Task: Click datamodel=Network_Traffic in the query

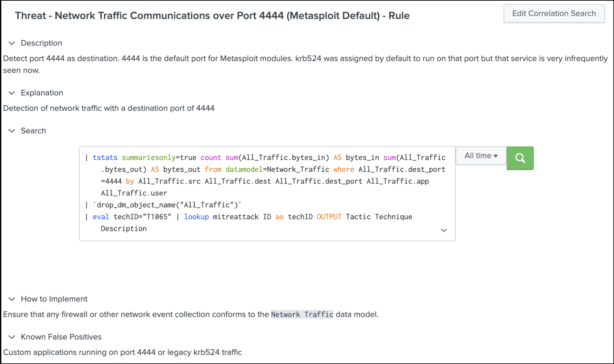Action: 277,170
